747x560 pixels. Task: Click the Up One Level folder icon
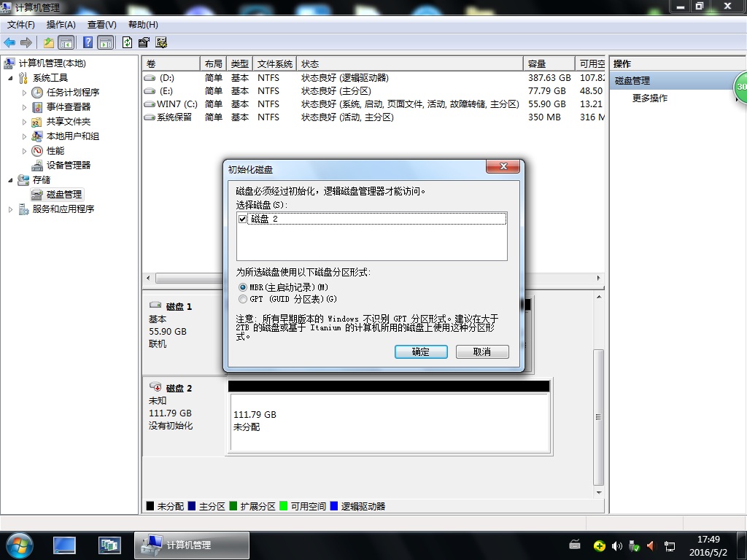pos(49,43)
